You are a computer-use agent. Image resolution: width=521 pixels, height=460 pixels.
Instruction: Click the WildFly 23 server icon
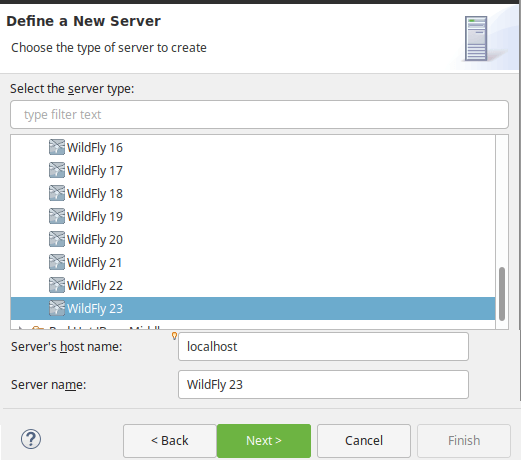[57, 308]
